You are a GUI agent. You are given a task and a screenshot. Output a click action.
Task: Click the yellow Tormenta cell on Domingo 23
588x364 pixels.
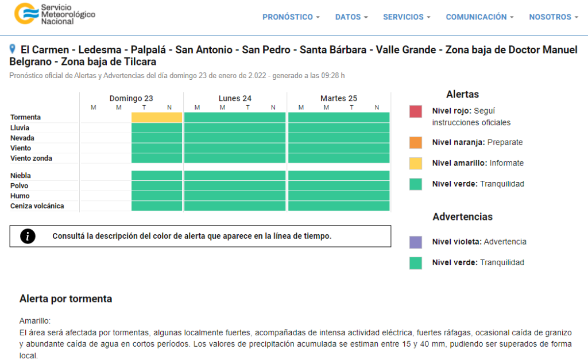[157, 118]
